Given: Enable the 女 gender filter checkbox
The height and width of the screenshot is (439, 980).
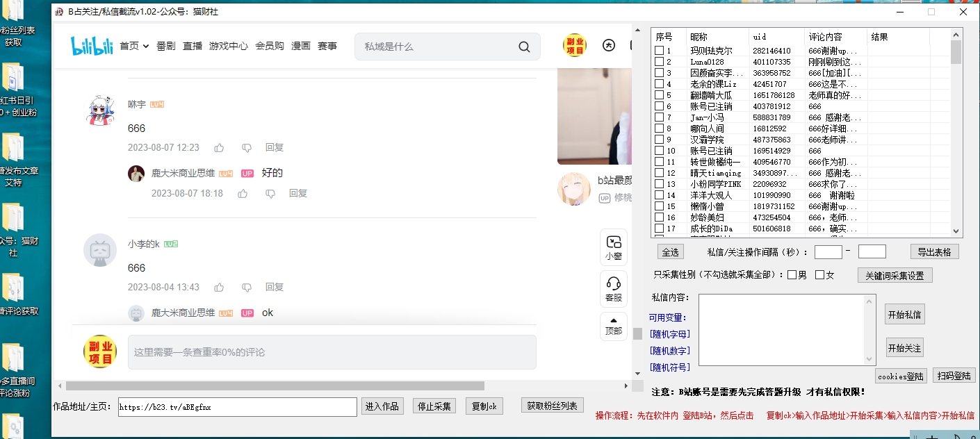Looking at the screenshot, I should point(819,275).
